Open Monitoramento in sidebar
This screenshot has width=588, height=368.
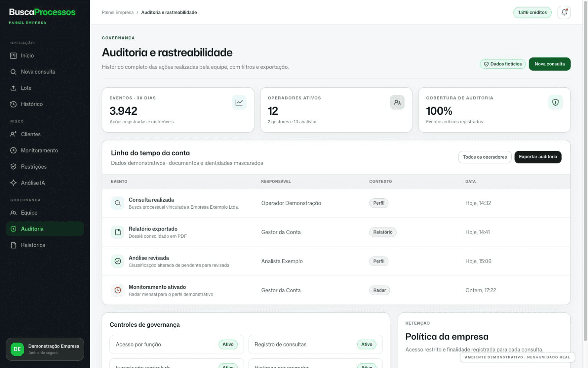coord(45,150)
